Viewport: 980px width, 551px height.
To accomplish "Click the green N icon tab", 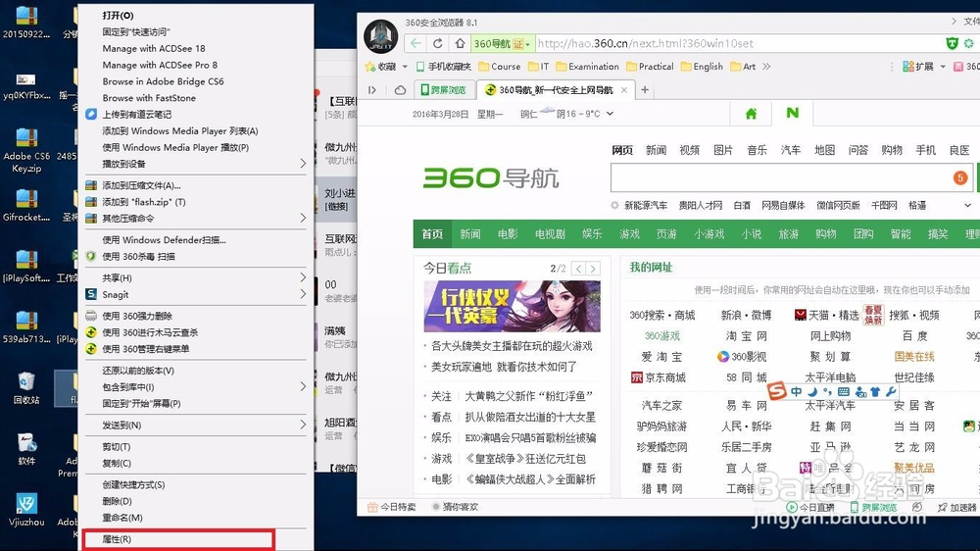I will [792, 113].
